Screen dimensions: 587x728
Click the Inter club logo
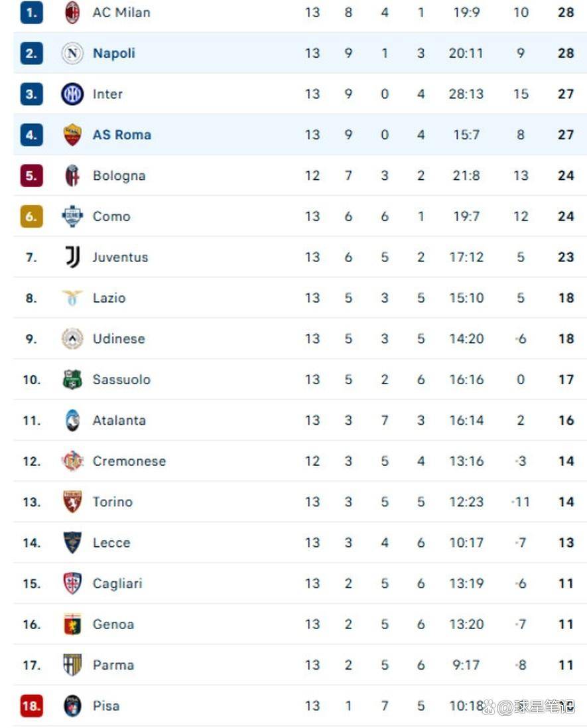pos(72,94)
